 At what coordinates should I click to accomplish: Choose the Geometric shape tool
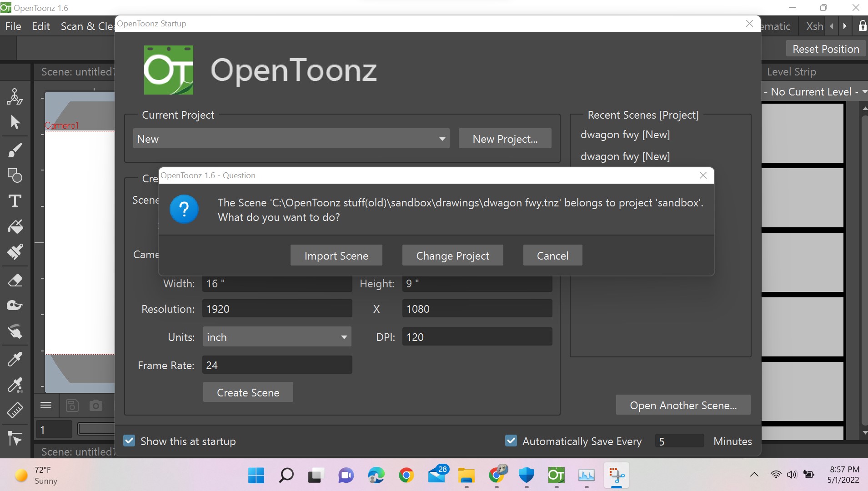point(15,176)
